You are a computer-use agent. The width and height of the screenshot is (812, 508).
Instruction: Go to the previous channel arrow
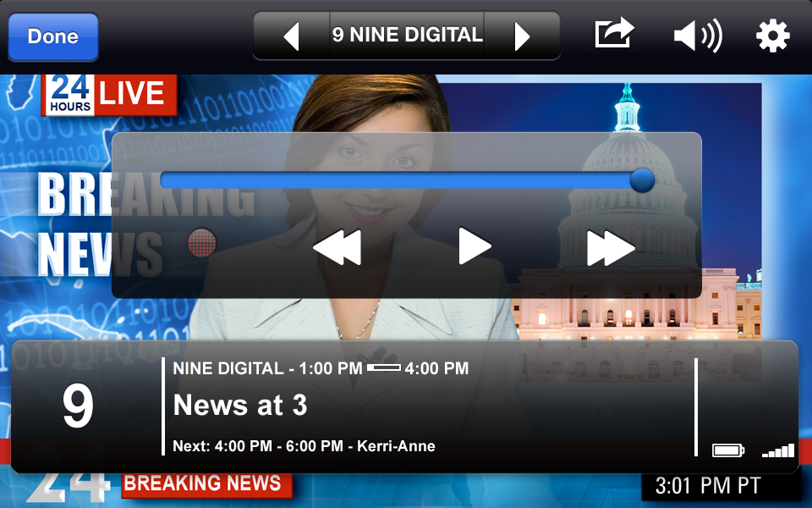292,36
